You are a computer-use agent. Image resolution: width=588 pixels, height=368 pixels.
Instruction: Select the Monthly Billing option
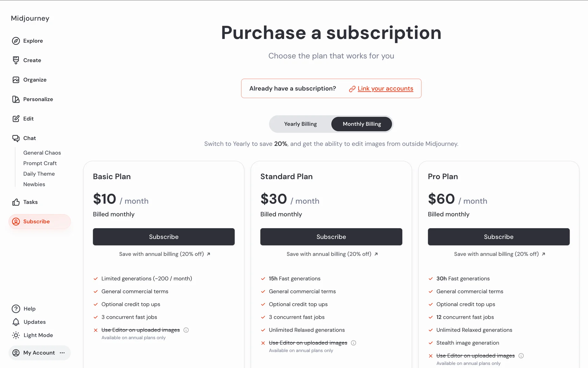(x=362, y=124)
